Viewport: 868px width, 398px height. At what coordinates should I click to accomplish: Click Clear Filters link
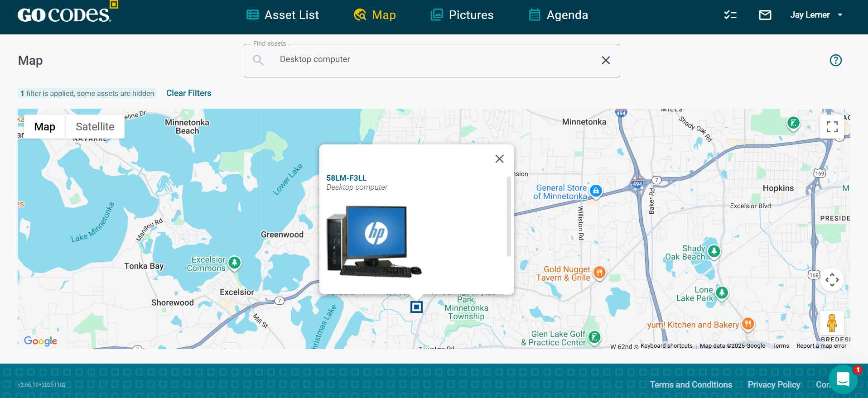tap(188, 93)
